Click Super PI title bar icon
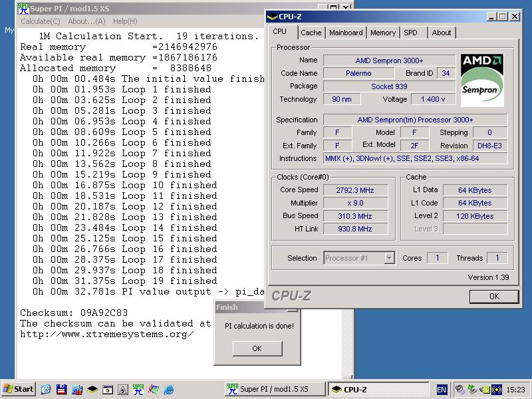532x399 pixels. point(23,9)
